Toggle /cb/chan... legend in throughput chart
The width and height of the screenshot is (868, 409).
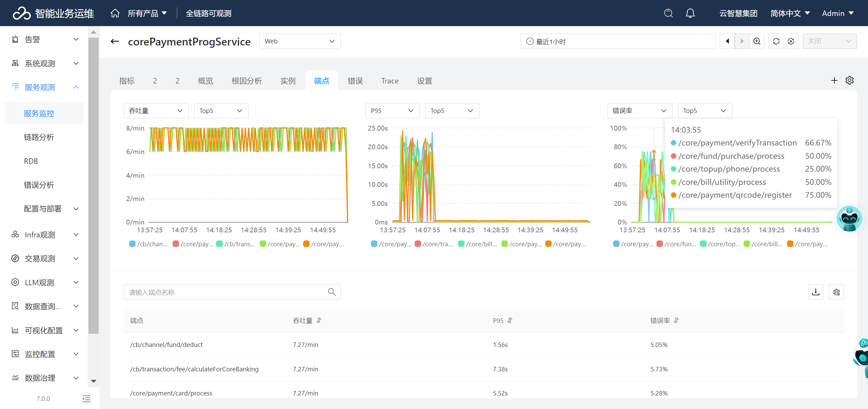click(149, 244)
